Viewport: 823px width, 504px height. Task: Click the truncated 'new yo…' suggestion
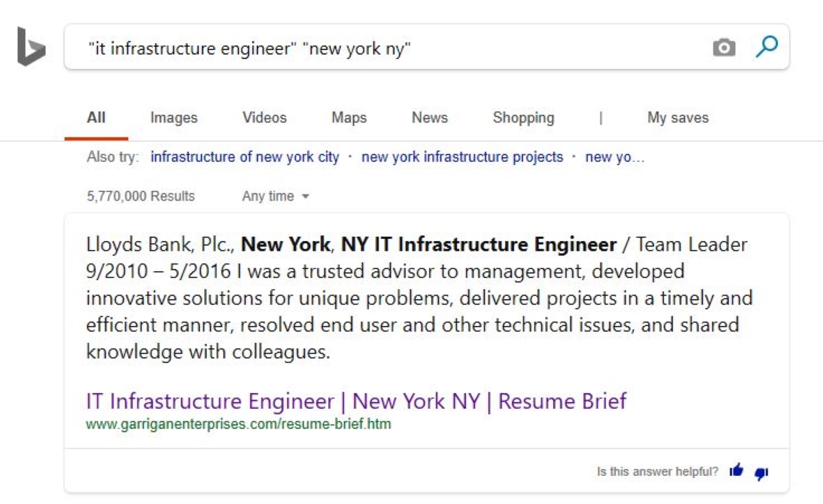[x=615, y=157]
